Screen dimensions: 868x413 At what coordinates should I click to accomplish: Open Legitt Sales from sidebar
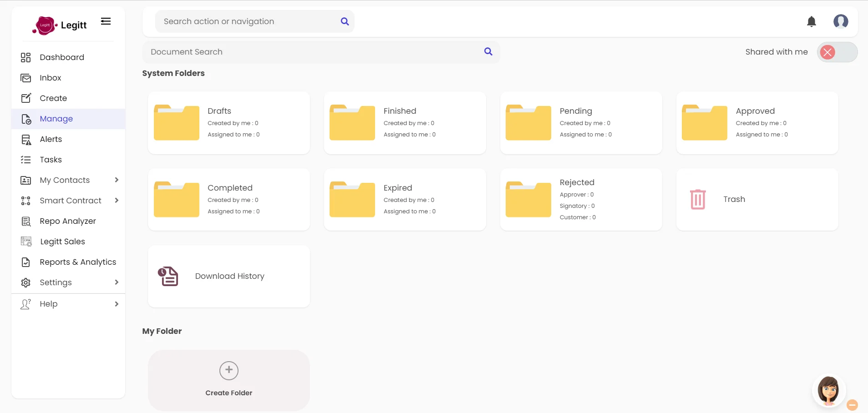point(62,242)
